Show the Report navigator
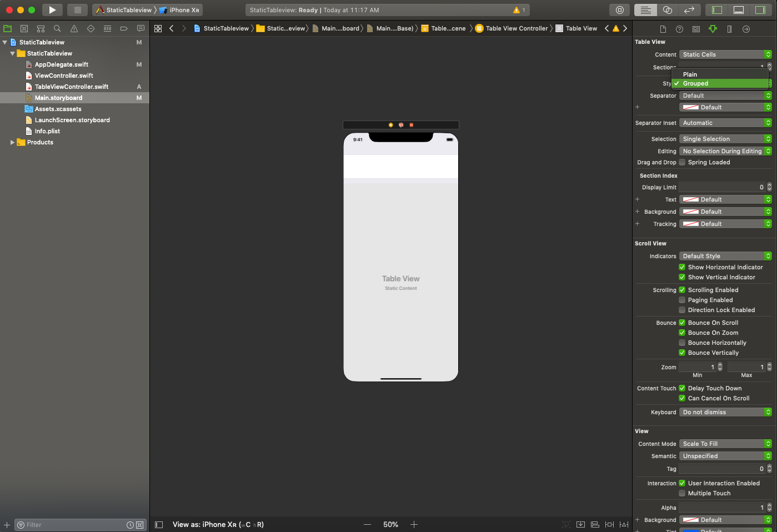This screenshot has height=532, width=777. coord(141,28)
